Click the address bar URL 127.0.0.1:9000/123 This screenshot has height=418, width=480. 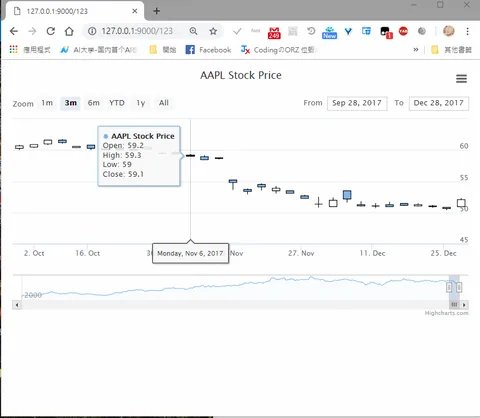[137, 31]
